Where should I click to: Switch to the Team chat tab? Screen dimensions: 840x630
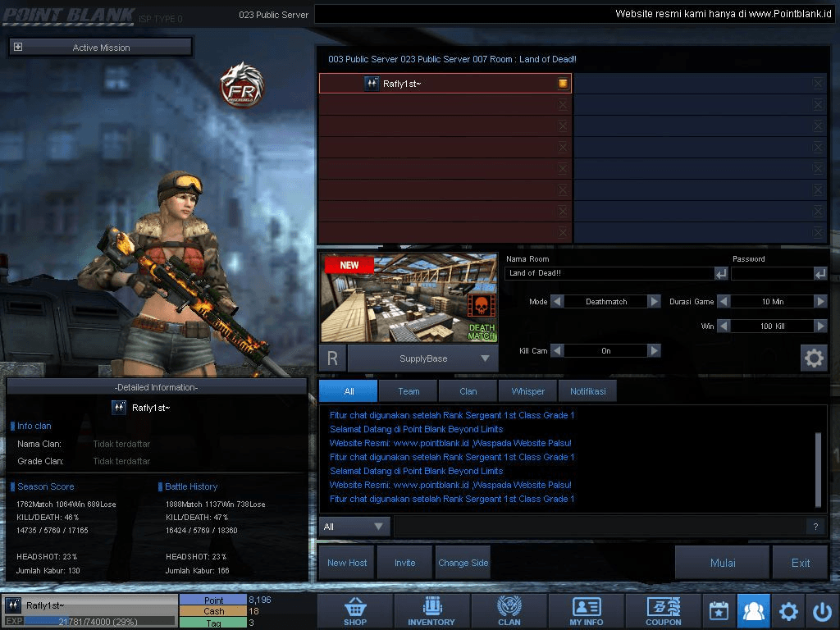(409, 391)
